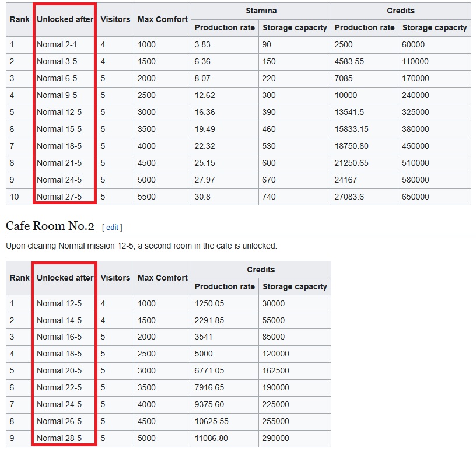
Task: Click stamina production rate 22.32
Action: pos(205,146)
